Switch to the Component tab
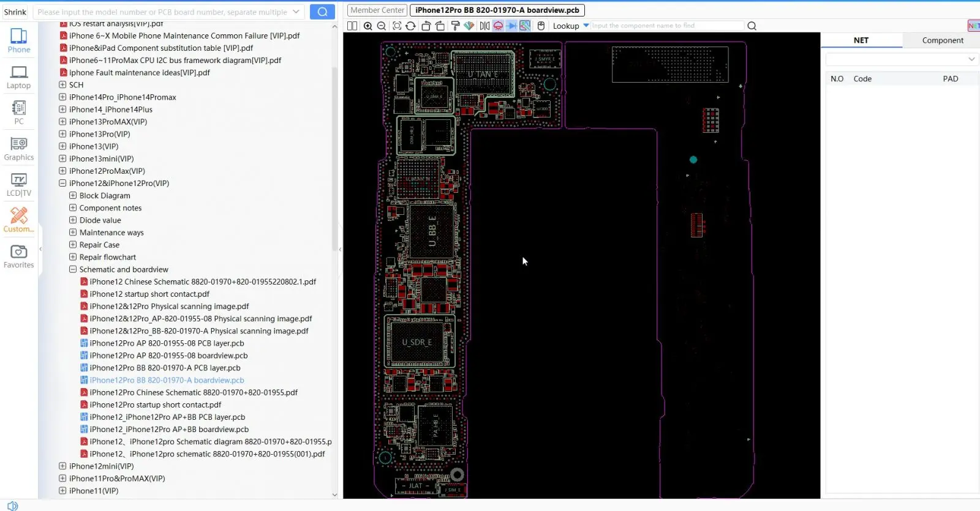The image size is (980, 511). click(x=943, y=40)
